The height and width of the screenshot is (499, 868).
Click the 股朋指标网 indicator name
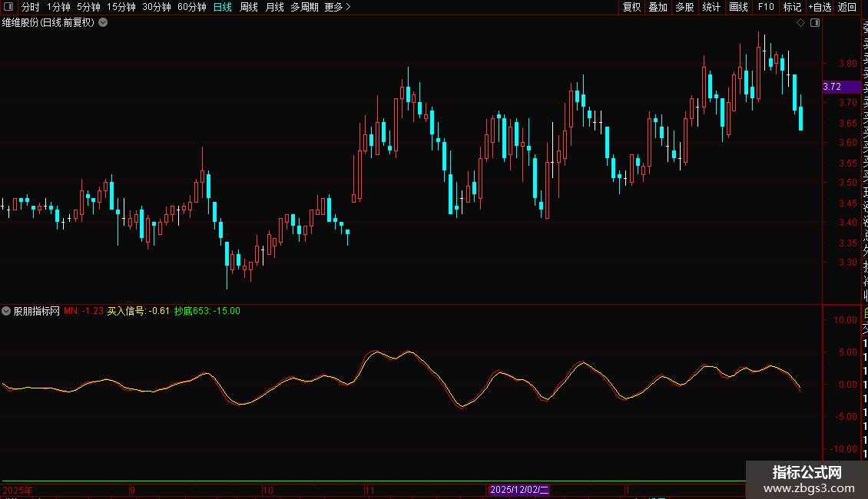tap(37, 311)
